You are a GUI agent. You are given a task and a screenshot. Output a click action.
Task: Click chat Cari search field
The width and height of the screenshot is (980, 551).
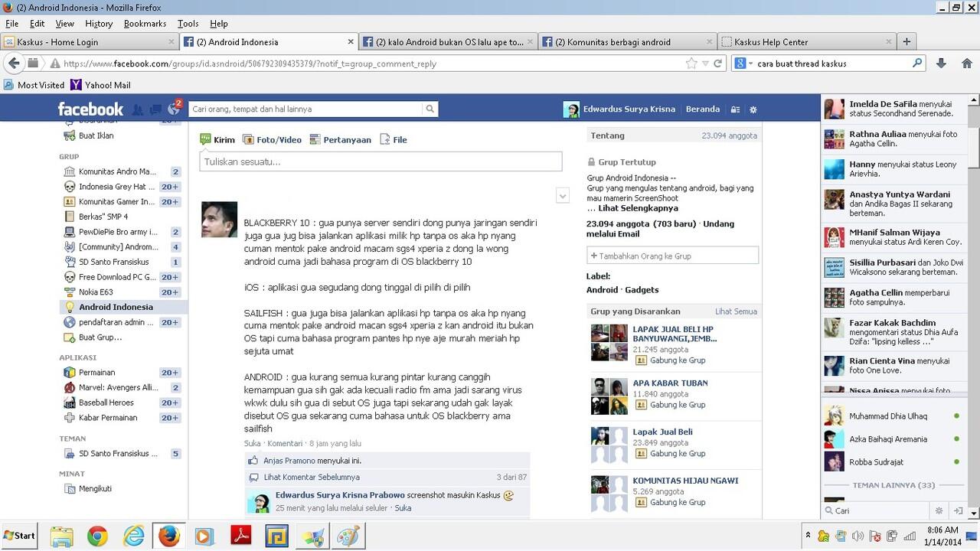(876, 510)
